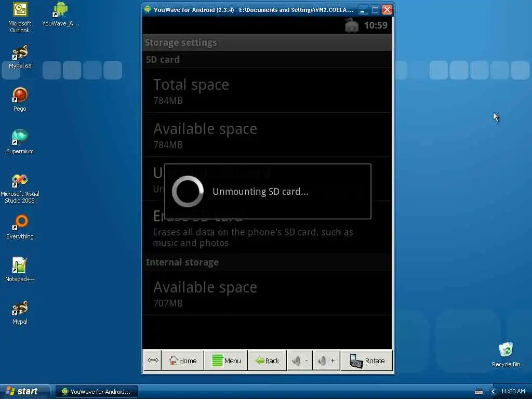
Task: Launch Everything search shortcut
Action: pos(20,227)
